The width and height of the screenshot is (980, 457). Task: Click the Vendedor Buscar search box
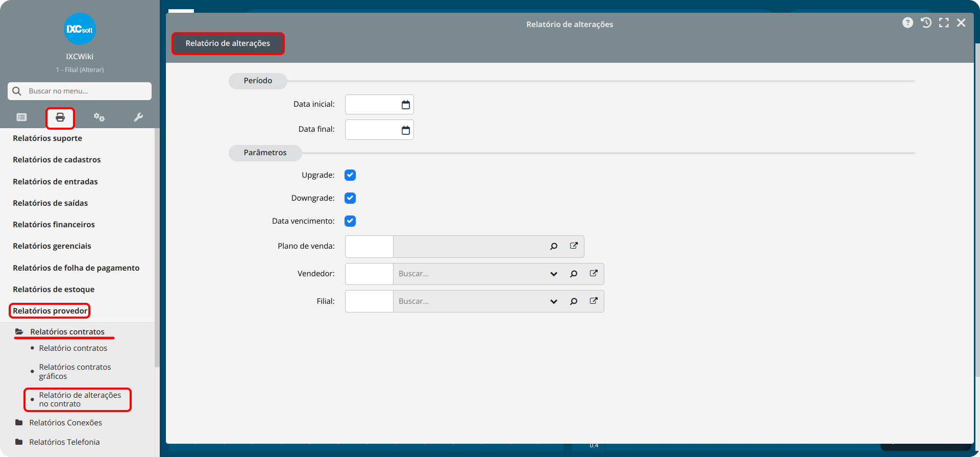pyautogui.click(x=470, y=274)
